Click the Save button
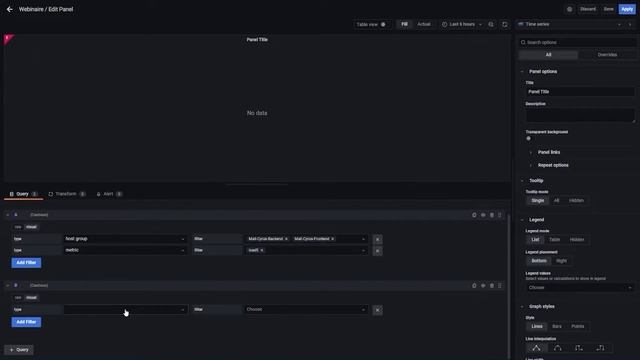Screen dimensions: 640x360 [609, 9]
